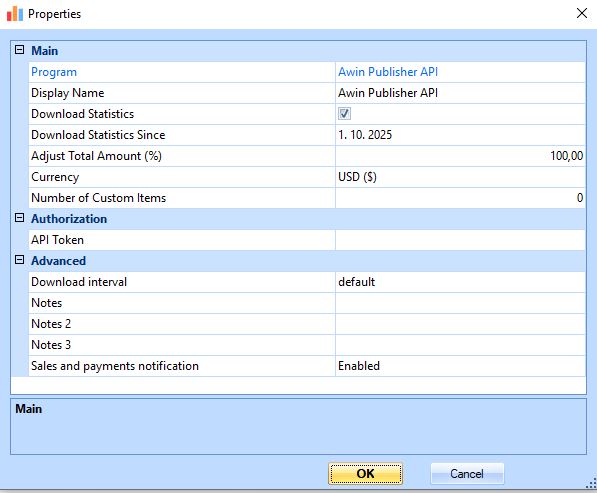
Task: Click the Advanced category header text
Action: click(58, 261)
